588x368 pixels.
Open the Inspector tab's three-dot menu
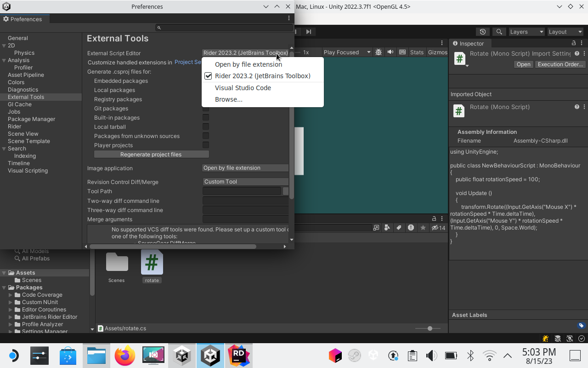[582, 43]
